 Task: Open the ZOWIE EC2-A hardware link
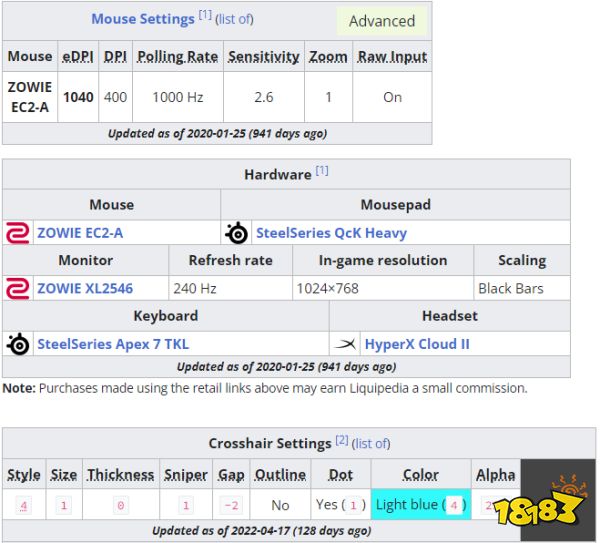coord(80,233)
